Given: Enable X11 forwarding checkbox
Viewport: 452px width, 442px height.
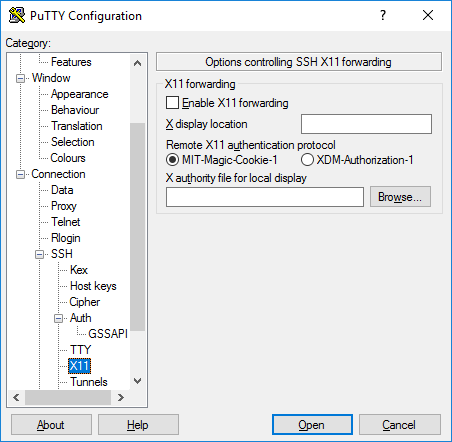Looking at the screenshot, I should (172, 103).
